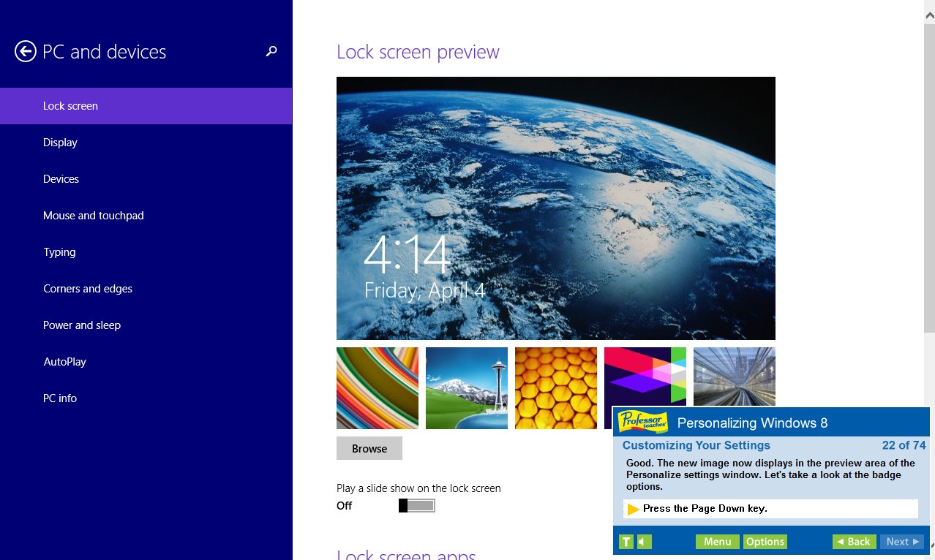
Task: Toggle the lock screen slide show switch
Action: [417, 505]
